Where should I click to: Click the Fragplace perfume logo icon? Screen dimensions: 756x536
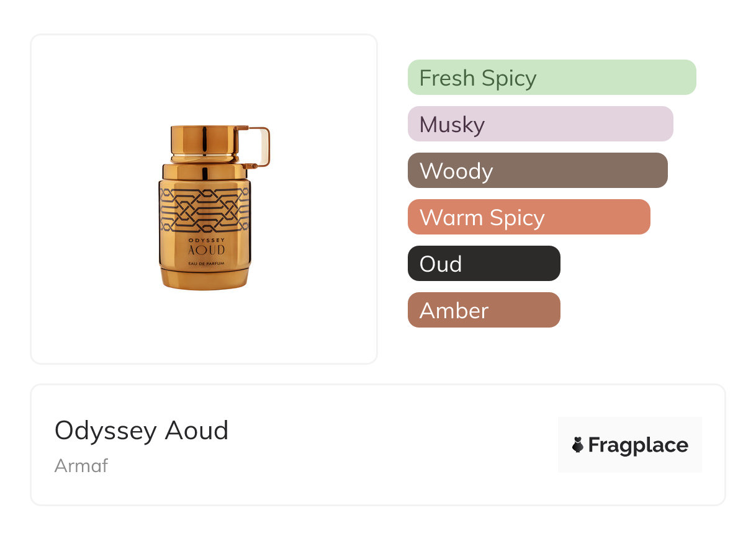578,445
